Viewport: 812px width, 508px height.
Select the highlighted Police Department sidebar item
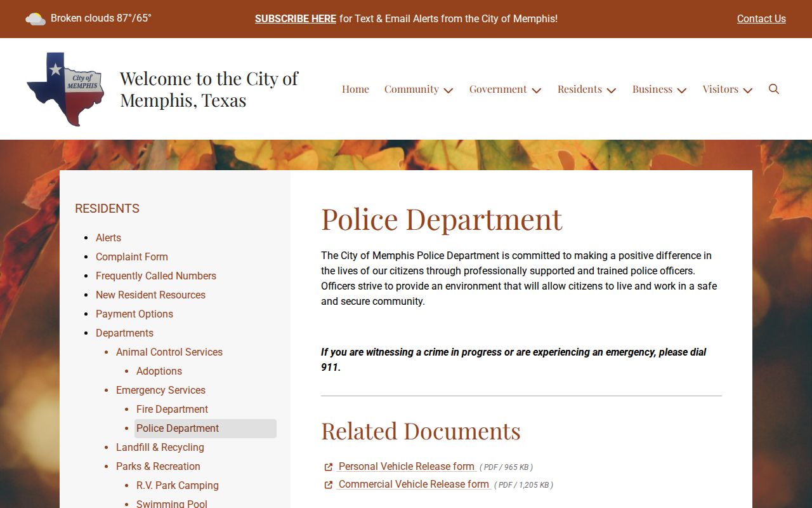click(x=206, y=428)
